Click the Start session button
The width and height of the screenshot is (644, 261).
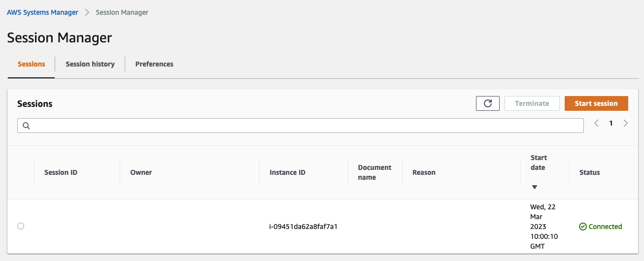tap(596, 103)
